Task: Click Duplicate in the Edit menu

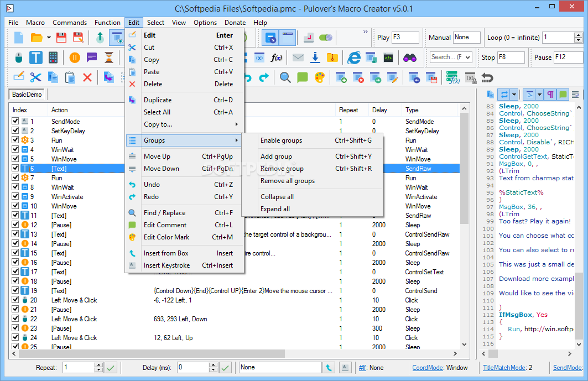Action: click(185, 100)
